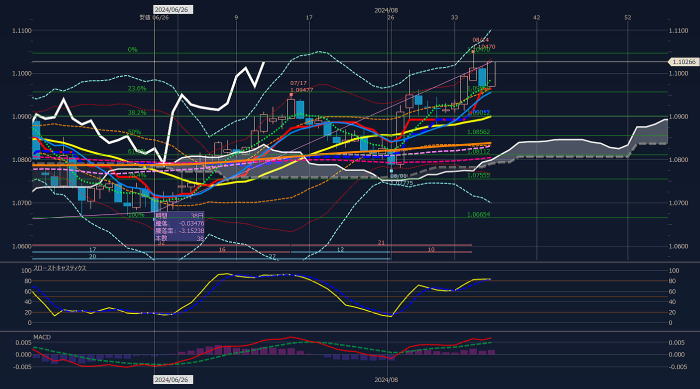Click the 2024/06/26 date tag at chart bottom
700x389 pixels.
coord(173,380)
